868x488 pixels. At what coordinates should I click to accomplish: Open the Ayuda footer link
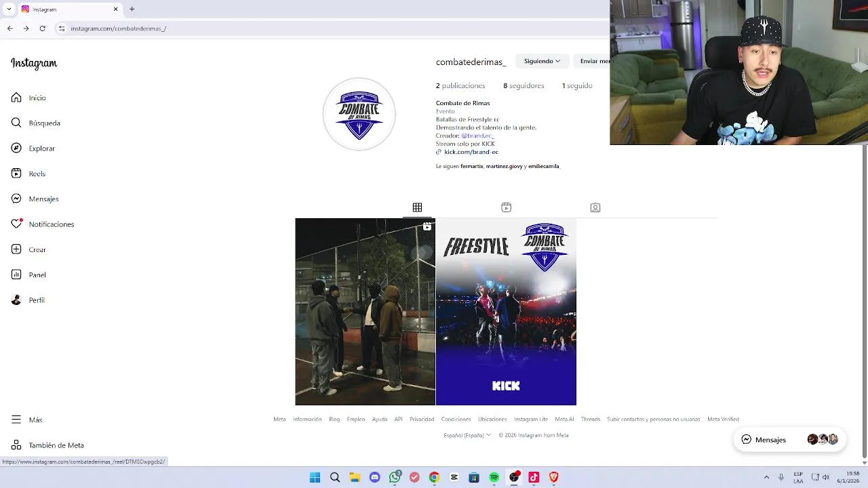point(380,420)
